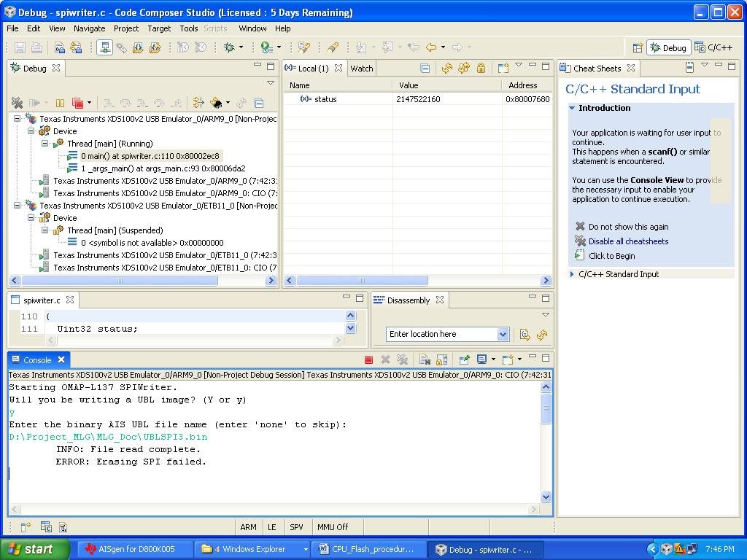
Task: Switch to the C/C++ perspective
Action: 713,47
